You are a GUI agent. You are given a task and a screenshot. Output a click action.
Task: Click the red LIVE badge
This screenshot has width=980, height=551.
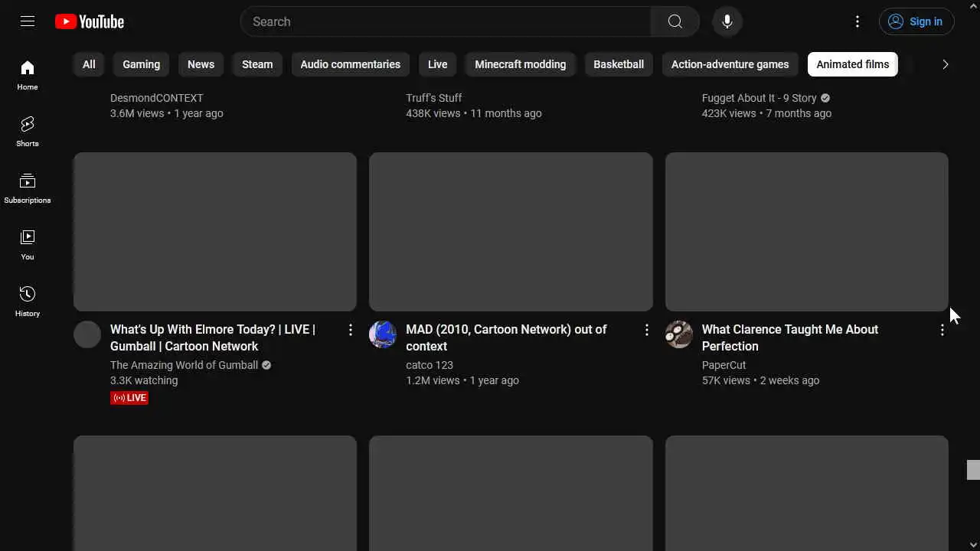[129, 398]
